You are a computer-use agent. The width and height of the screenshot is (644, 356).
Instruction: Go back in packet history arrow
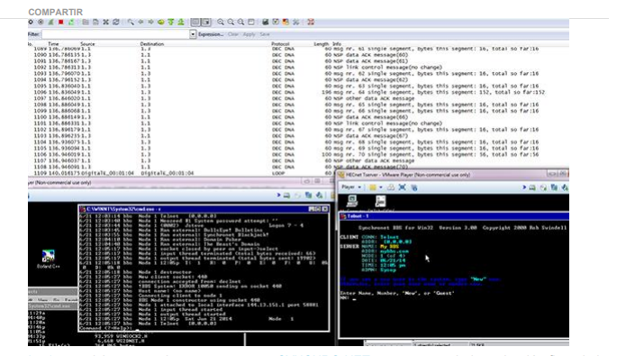coord(141,23)
